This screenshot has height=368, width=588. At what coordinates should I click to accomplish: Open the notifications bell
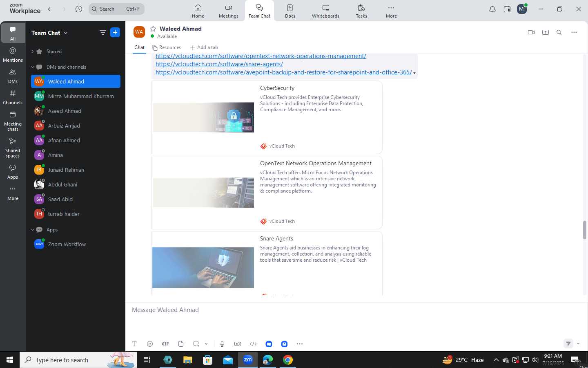[x=492, y=9]
